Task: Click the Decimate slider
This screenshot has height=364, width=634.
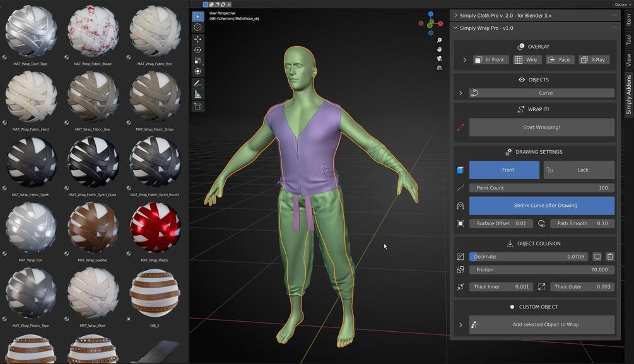Action: 529,256
